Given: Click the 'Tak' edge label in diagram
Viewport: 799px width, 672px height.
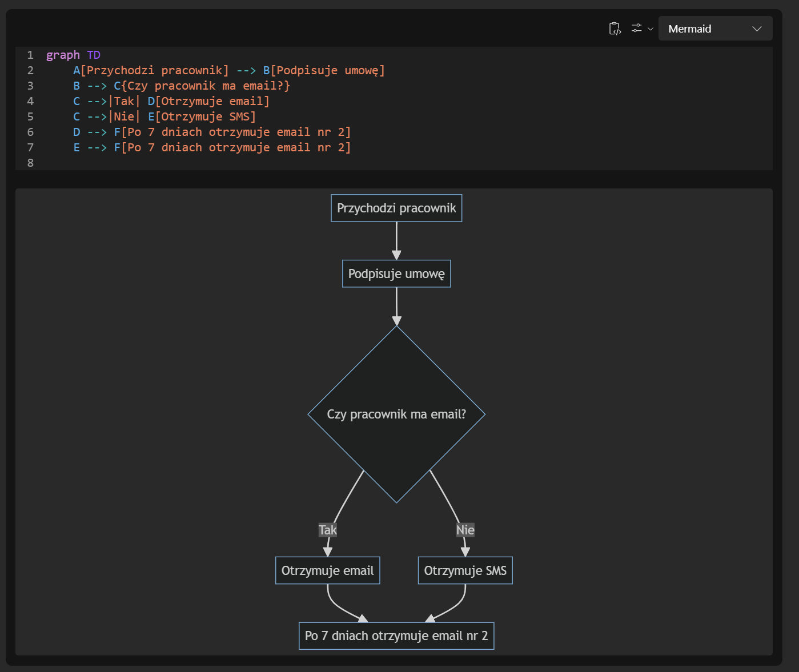Looking at the screenshot, I should coord(328,530).
